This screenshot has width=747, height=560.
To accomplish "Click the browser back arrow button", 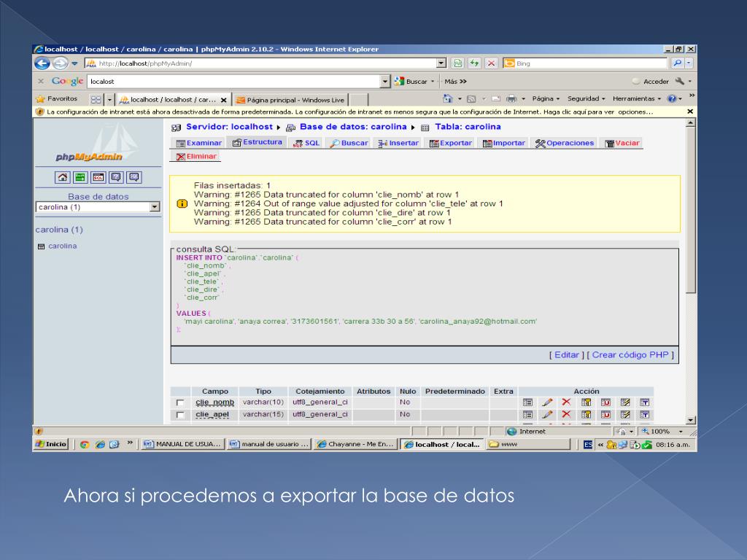I will [x=42, y=63].
